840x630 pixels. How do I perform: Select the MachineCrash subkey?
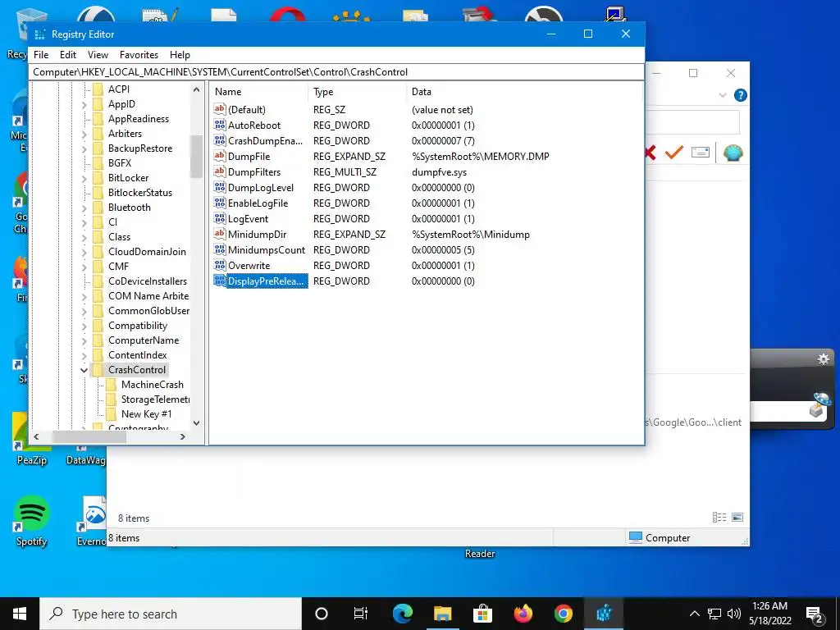point(152,384)
